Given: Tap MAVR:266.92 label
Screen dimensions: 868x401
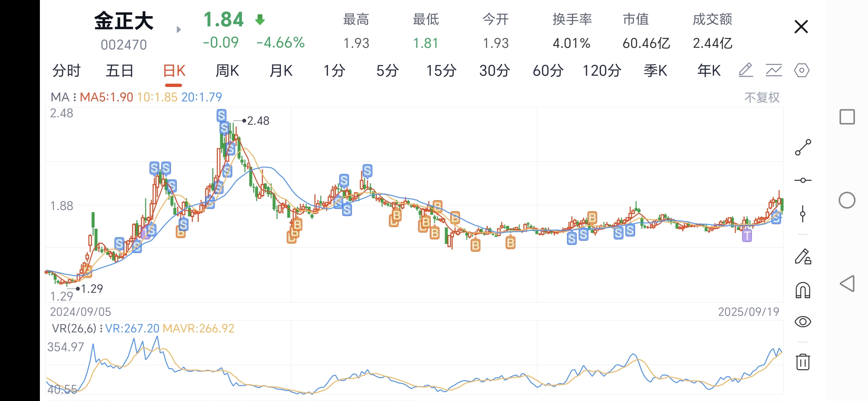Looking at the screenshot, I should tap(198, 328).
